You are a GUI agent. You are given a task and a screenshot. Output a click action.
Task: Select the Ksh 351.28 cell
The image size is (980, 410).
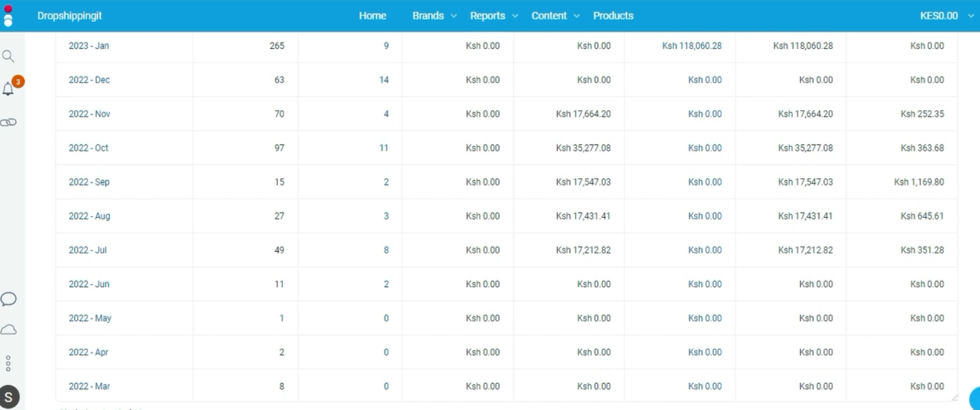[922, 250]
